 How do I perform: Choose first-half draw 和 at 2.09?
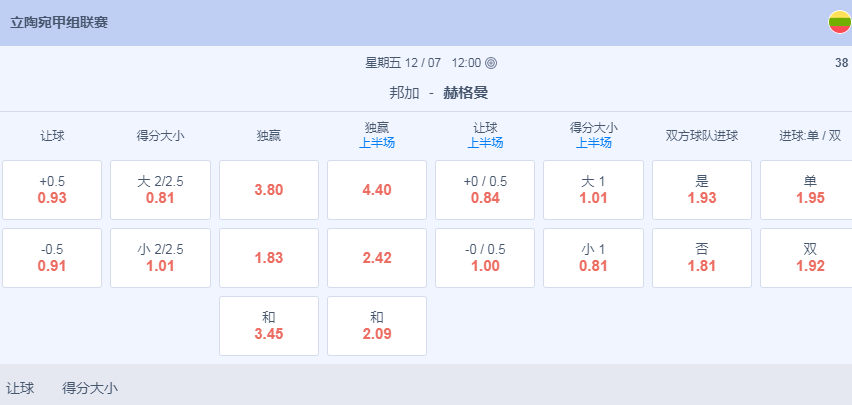pos(377,326)
